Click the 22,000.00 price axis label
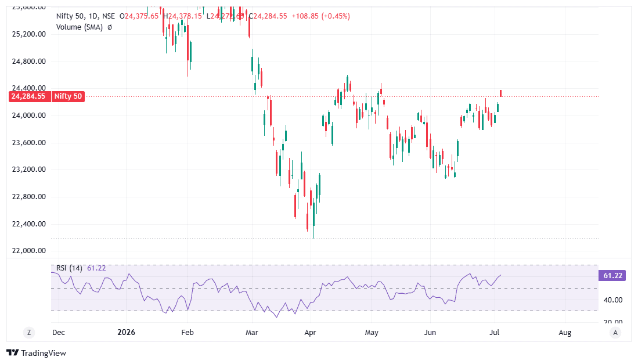 click(x=29, y=251)
